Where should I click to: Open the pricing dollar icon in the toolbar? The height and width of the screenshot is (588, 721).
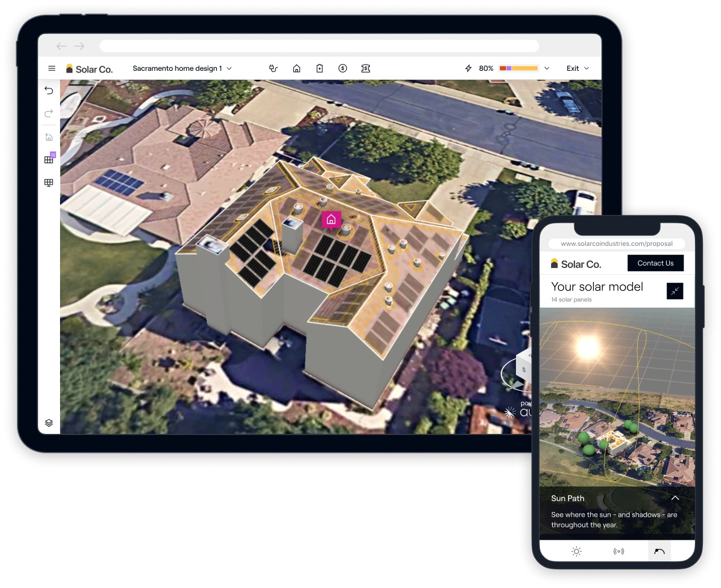[343, 68]
